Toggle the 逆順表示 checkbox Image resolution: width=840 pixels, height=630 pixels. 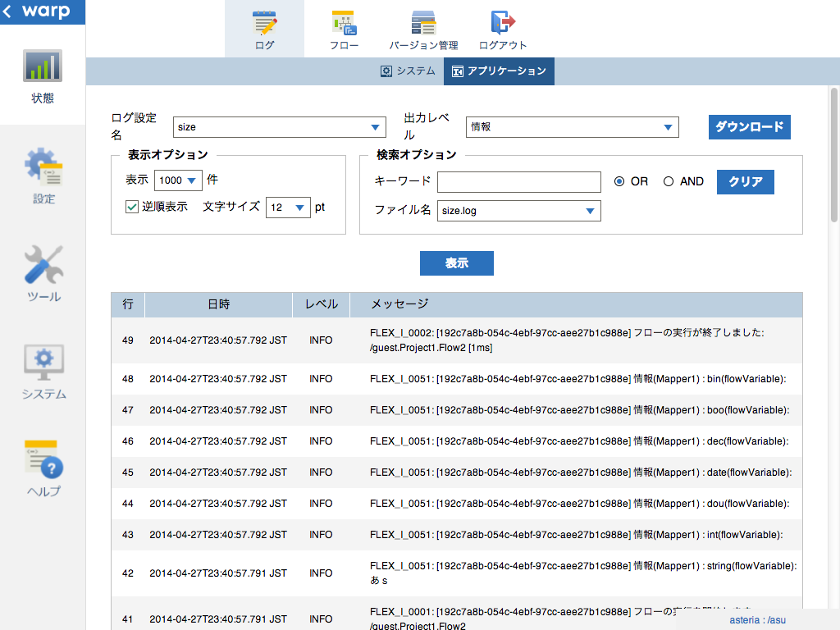point(132,207)
